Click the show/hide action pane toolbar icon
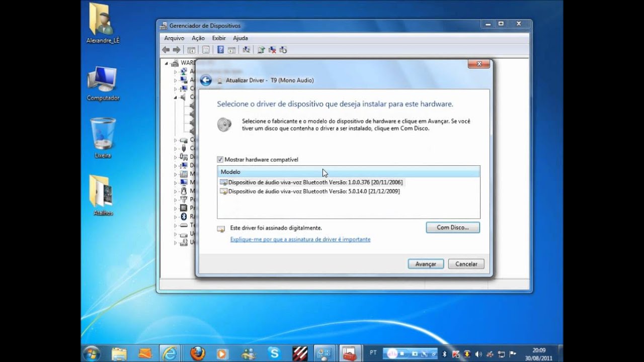644x362 pixels. click(x=231, y=50)
